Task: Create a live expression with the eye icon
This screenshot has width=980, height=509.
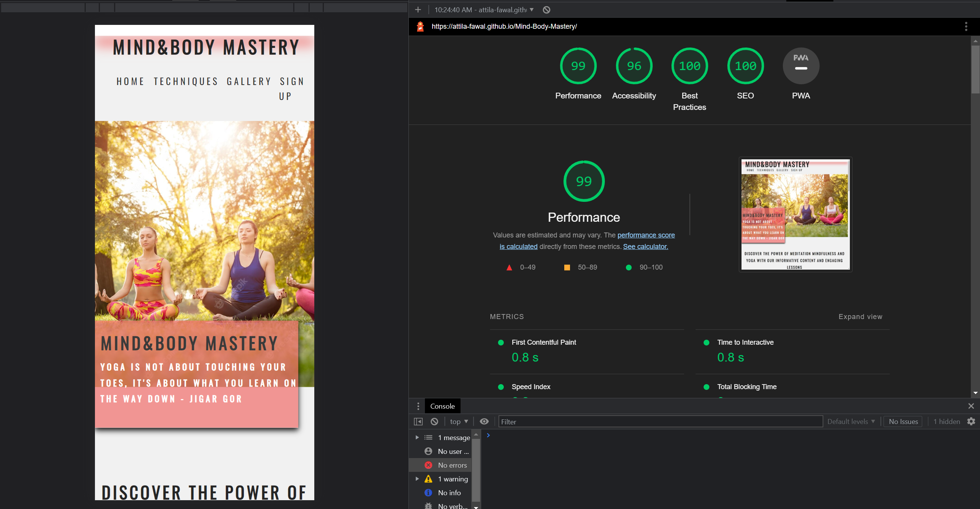Action: pos(484,421)
